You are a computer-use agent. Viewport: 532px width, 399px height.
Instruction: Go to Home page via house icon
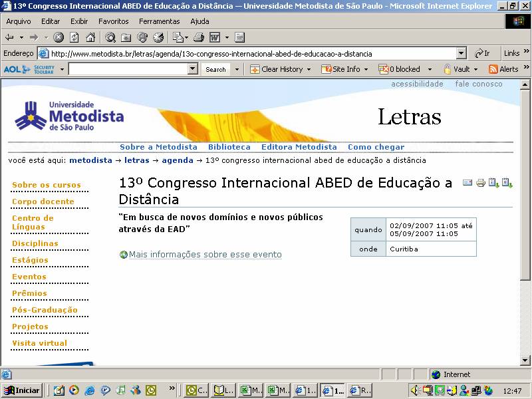pos(89,37)
